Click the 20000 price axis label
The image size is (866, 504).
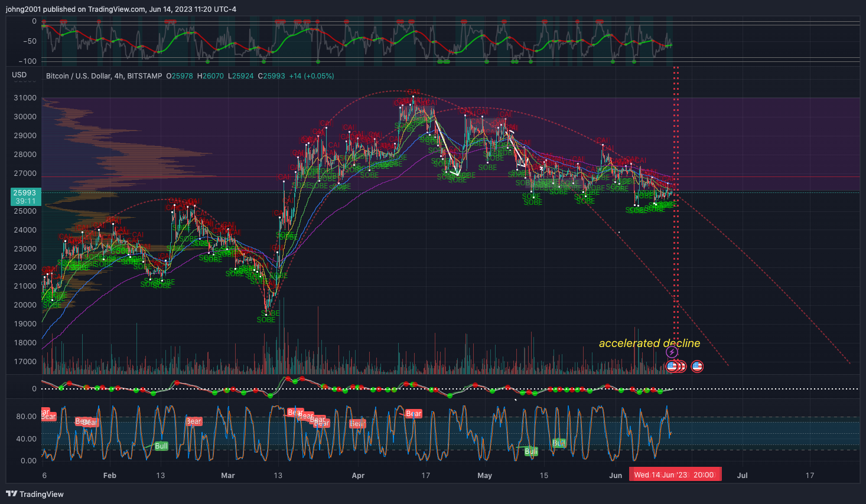tap(25, 305)
